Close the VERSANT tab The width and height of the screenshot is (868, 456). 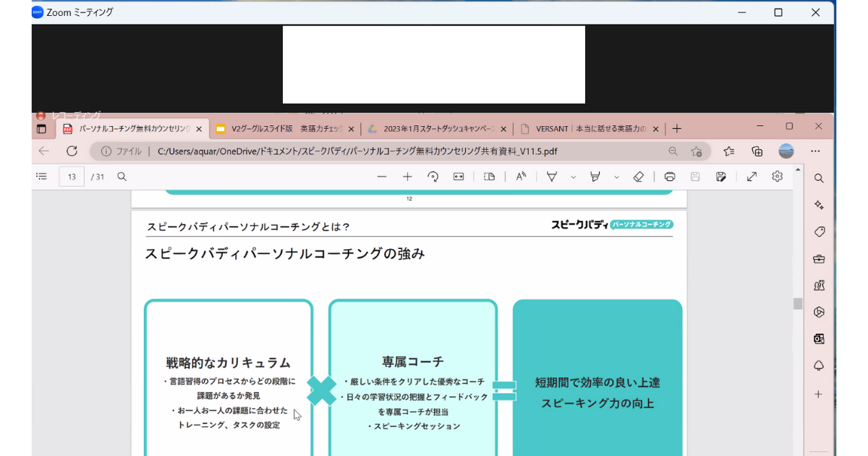tap(656, 129)
